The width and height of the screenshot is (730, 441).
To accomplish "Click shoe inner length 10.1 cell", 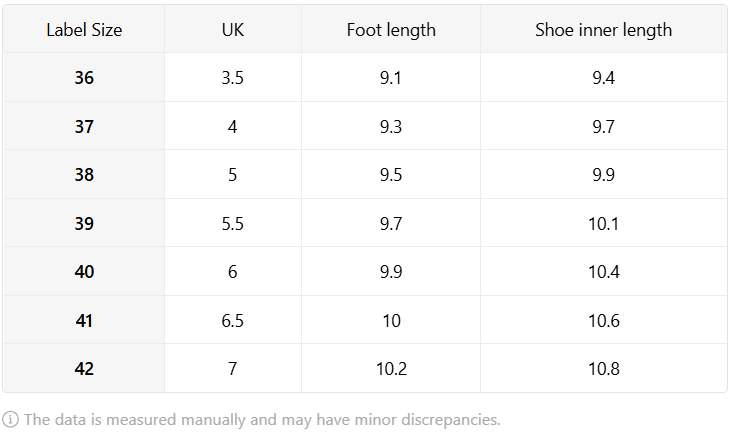I will [603, 223].
